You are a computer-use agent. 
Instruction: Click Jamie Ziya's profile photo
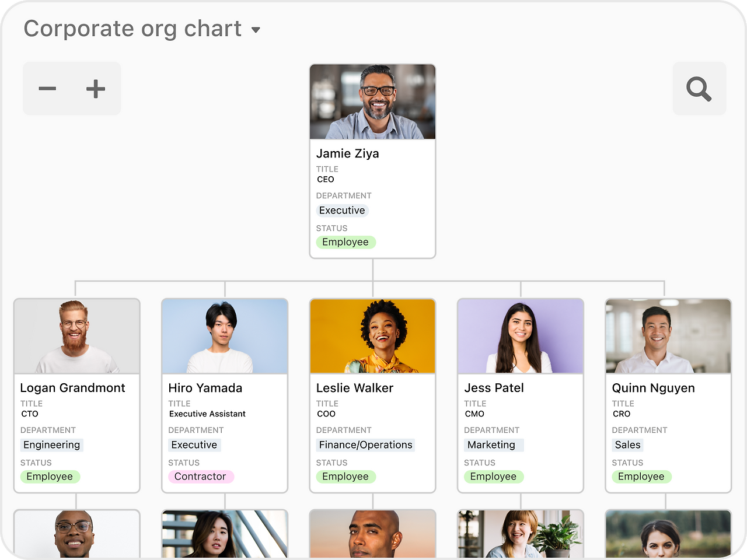pos(372,101)
